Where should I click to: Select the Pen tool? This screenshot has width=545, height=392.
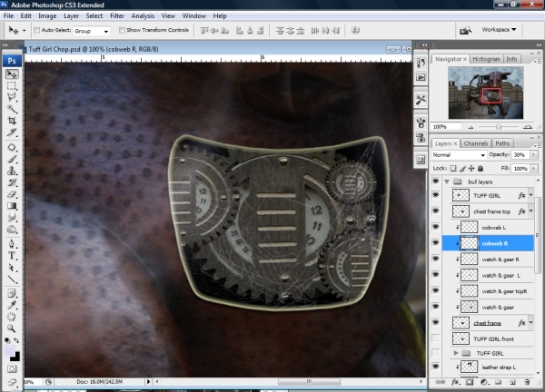point(12,244)
